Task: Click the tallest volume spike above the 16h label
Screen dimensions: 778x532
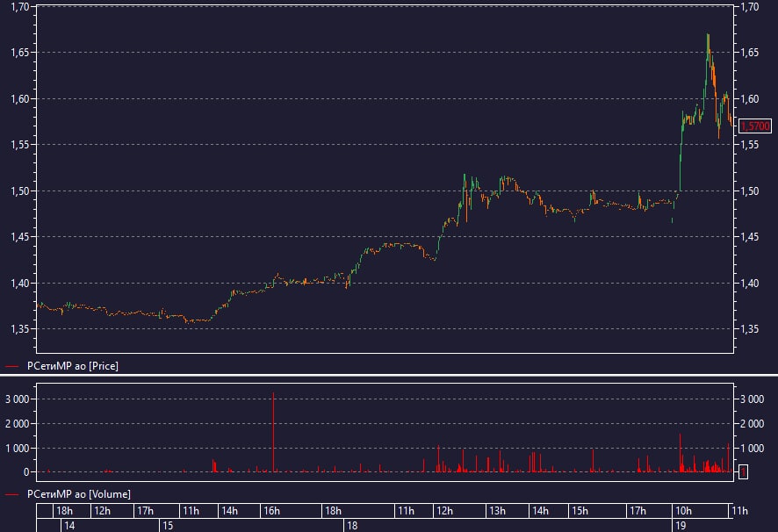Action: (273, 432)
